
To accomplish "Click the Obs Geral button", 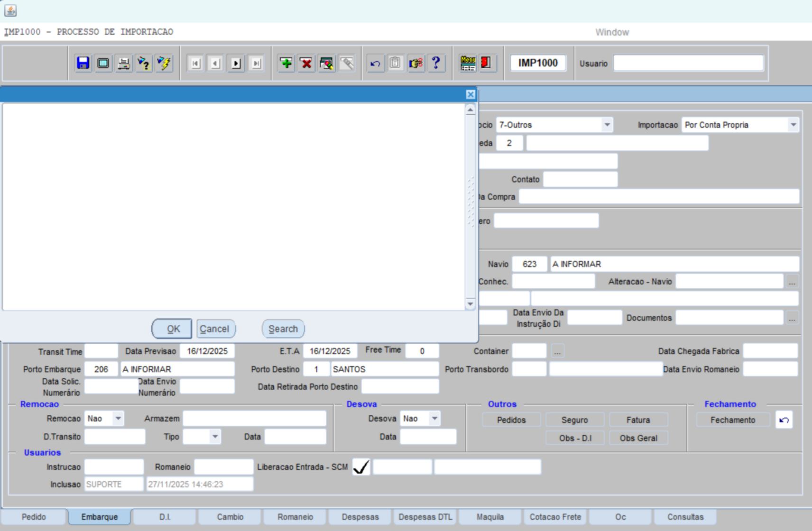I will (x=638, y=438).
